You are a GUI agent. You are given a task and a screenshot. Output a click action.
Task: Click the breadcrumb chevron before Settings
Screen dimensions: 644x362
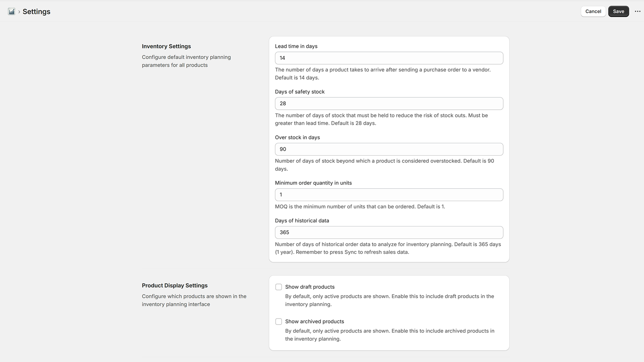click(x=19, y=12)
